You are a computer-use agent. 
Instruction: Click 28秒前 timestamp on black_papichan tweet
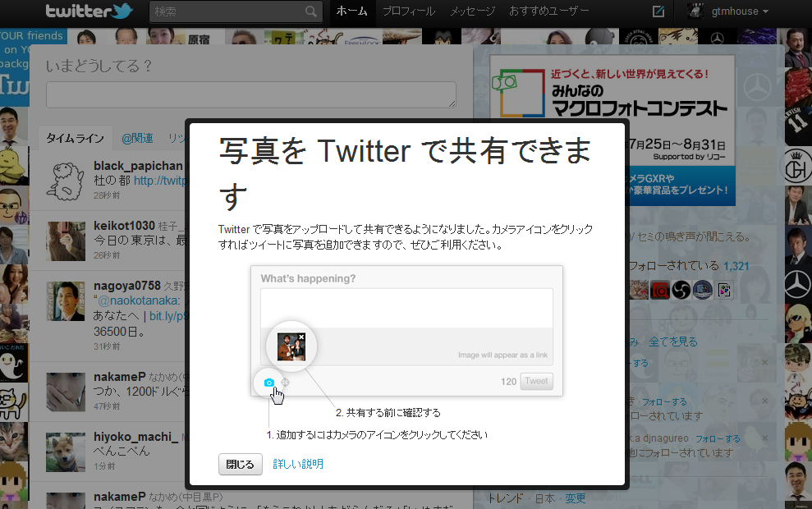tap(107, 195)
